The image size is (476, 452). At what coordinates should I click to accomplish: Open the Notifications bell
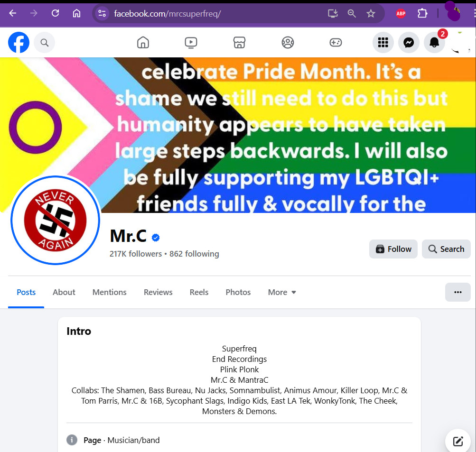[x=434, y=43]
